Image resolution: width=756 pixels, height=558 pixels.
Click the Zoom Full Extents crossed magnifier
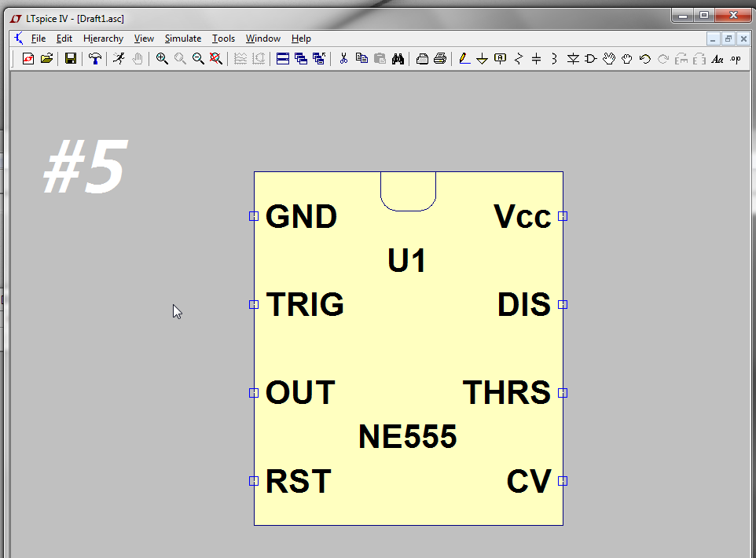(x=216, y=59)
